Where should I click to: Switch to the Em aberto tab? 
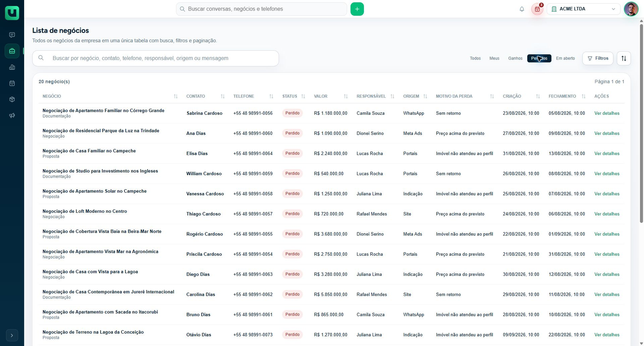pyautogui.click(x=566, y=58)
